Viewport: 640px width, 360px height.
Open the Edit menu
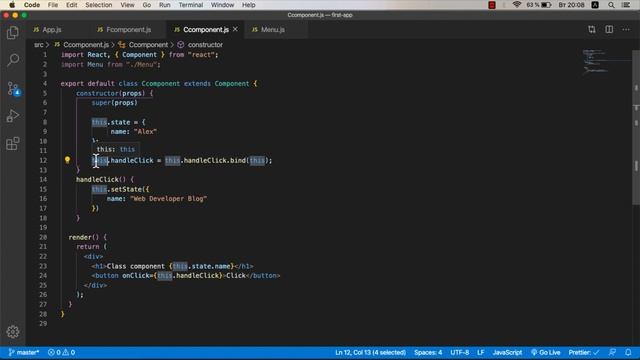click(71, 5)
